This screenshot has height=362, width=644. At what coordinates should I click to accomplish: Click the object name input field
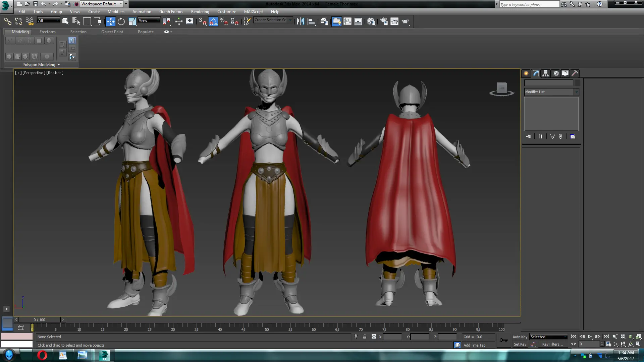pyautogui.click(x=549, y=83)
